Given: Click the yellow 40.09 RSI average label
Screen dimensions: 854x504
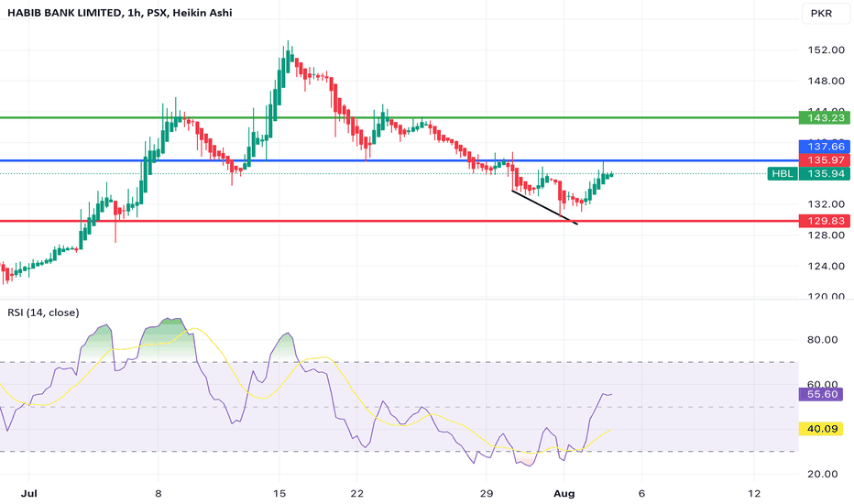Looking at the screenshot, I should pyautogui.click(x=820, y=429).
